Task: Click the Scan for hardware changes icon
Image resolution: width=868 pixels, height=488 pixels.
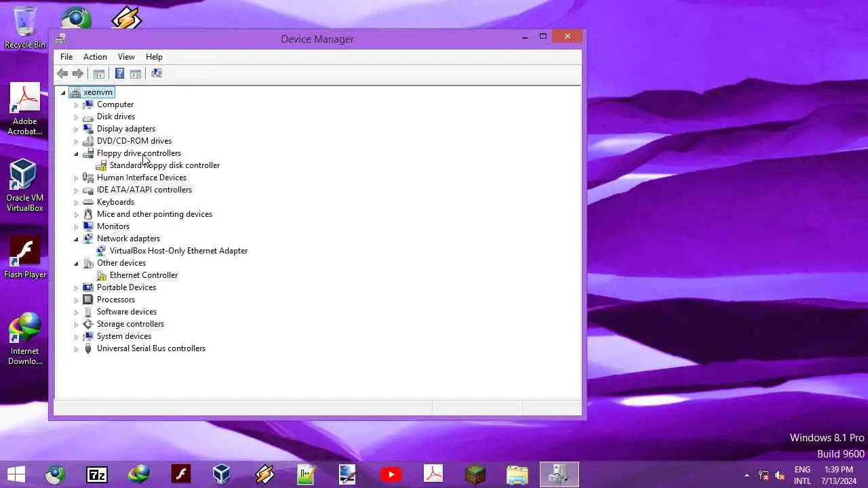Action: point(157,73)
